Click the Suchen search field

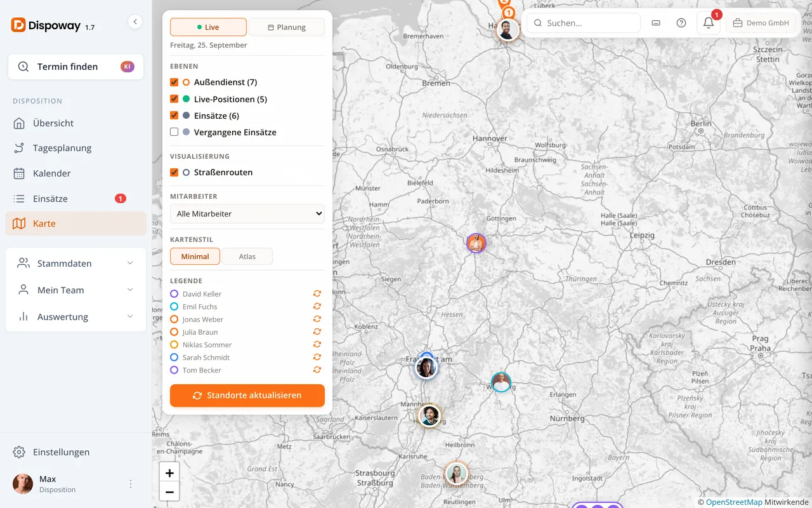(x=584, y=23)
